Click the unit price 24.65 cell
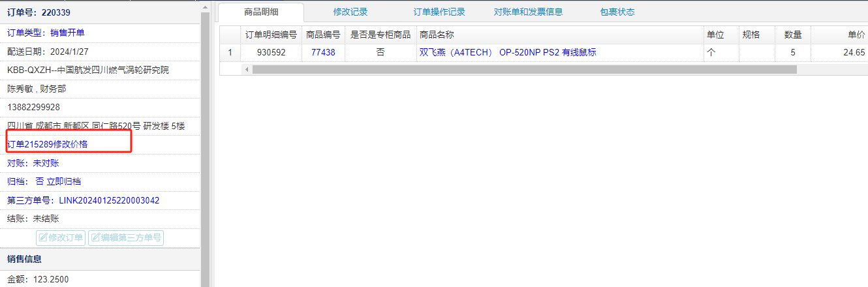This screenshot has height=287, width=868. [839, 52]
